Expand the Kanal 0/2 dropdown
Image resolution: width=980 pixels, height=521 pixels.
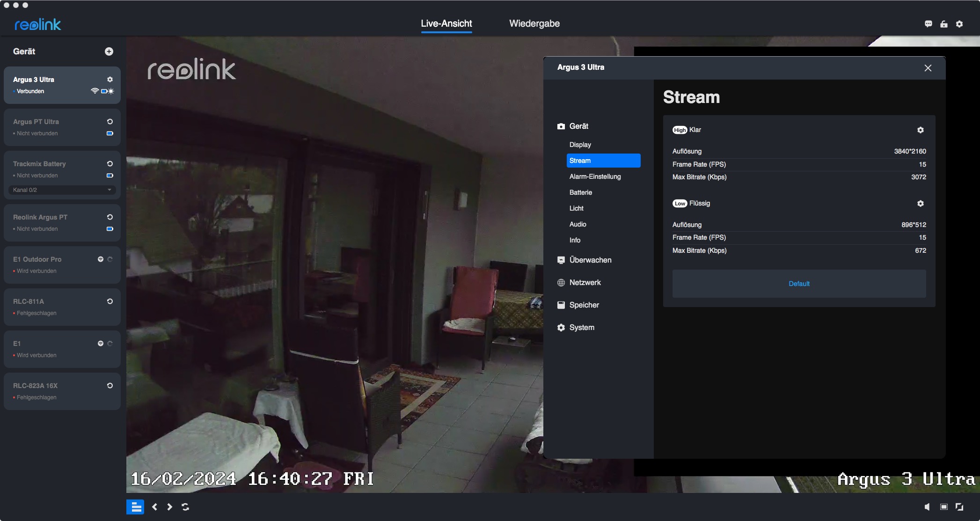coord(62,190)
